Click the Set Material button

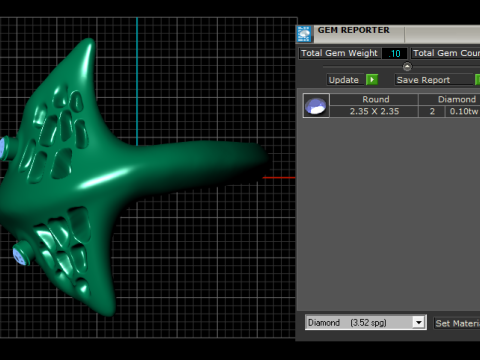click(457, 323)
